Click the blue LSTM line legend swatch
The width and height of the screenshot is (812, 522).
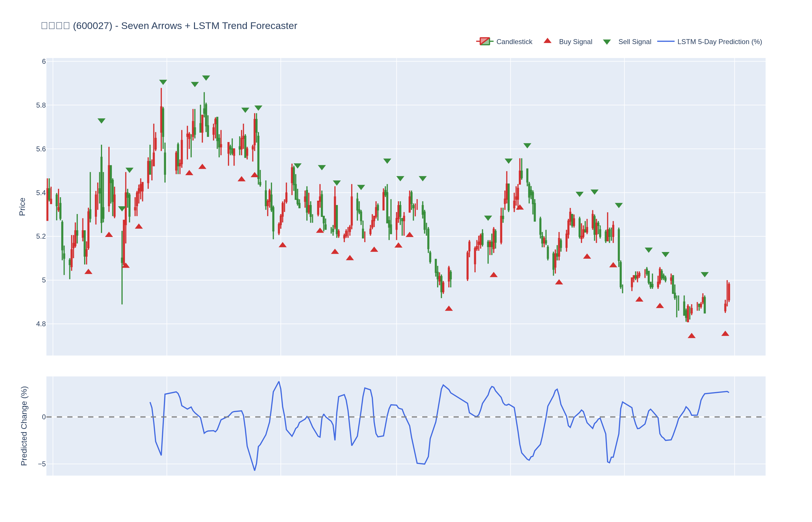point(666,41)
